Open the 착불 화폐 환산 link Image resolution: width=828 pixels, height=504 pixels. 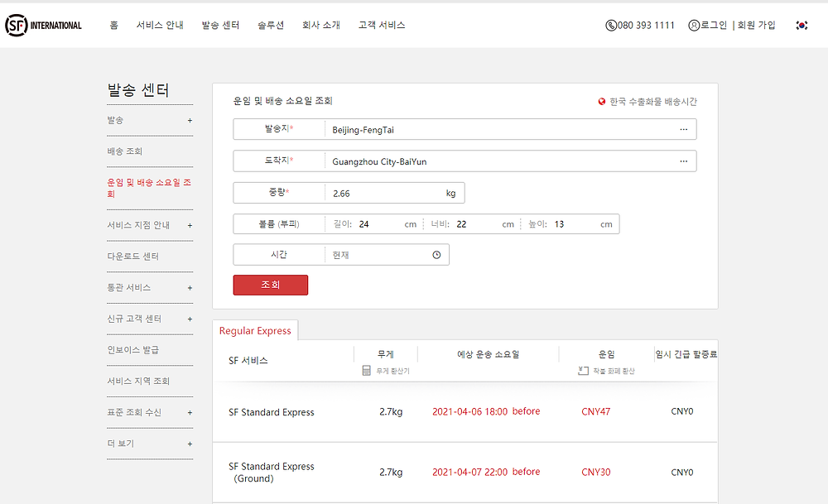pos(614,371)
